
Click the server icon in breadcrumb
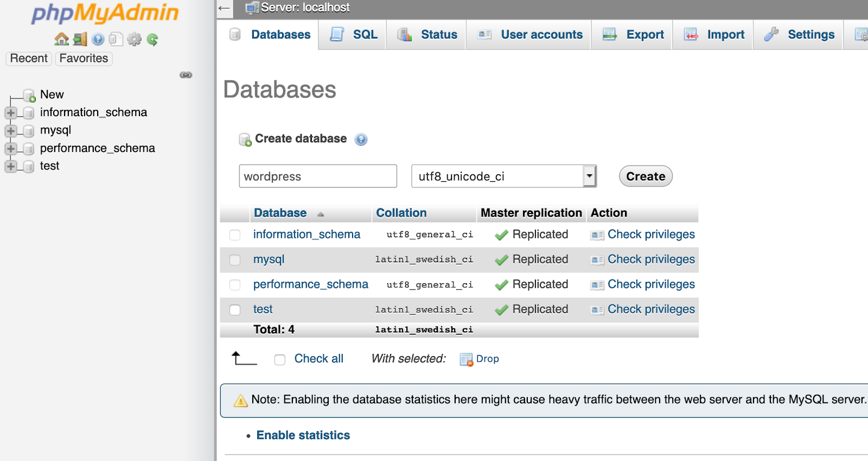pos(252,8)
